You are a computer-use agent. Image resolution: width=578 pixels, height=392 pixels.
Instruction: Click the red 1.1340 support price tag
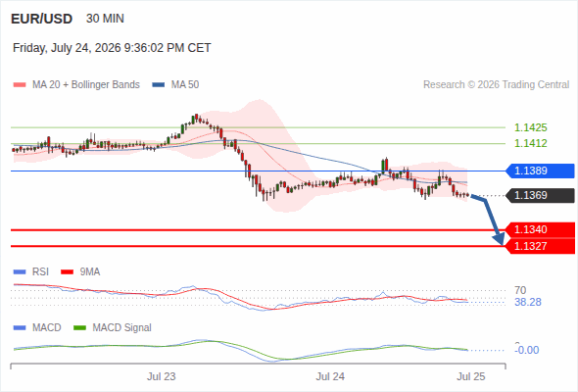(x=540, y=229)
